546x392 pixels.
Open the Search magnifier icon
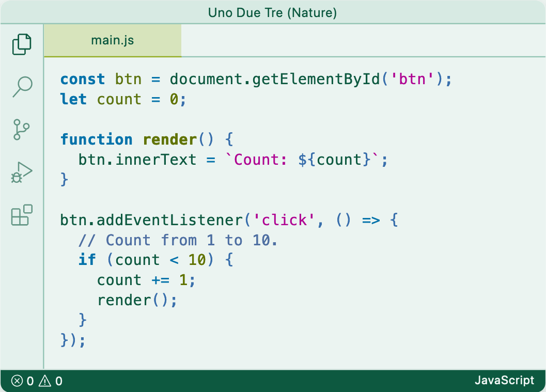tap(22, 87)
